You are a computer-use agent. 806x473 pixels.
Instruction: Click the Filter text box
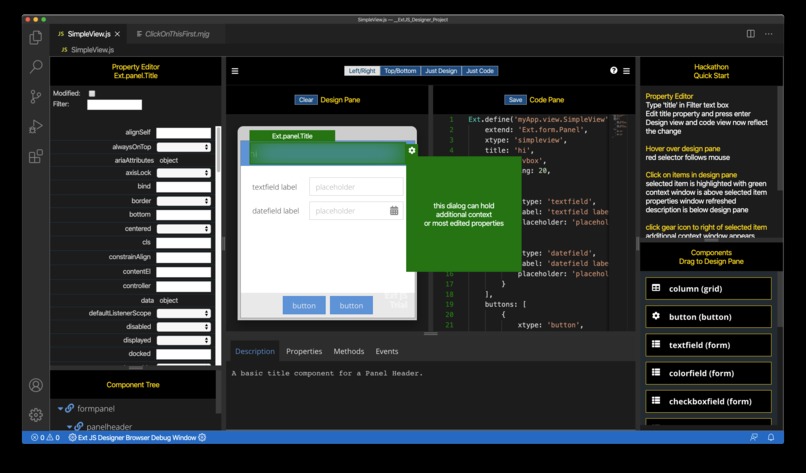(114, 105)
